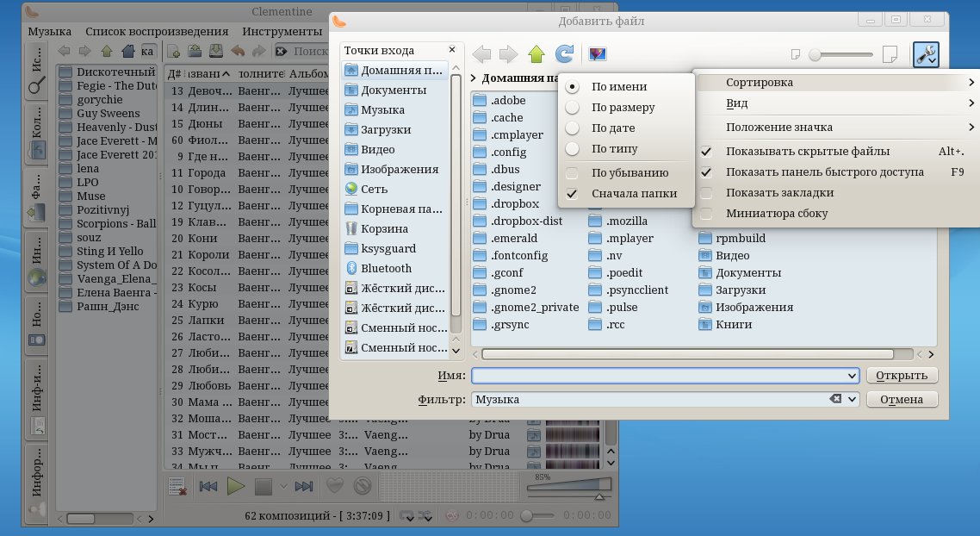Select the По размеру sort option

(623, 108)
